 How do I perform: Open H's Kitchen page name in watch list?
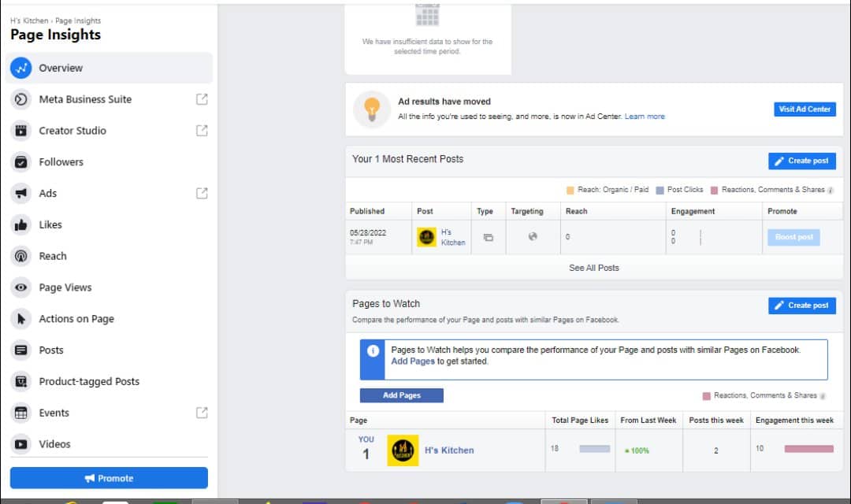pos(449,450)
